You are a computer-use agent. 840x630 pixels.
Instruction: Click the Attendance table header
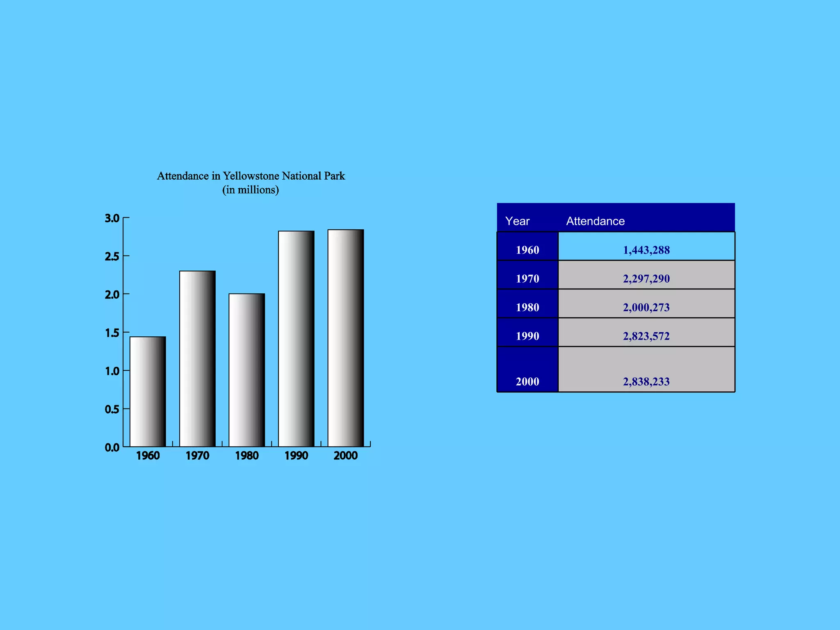(595, 221)
